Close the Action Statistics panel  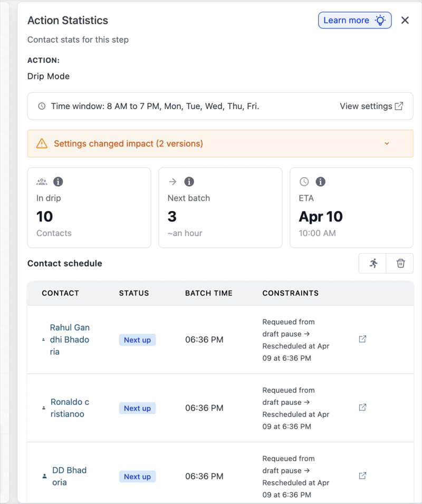(405, 20)
